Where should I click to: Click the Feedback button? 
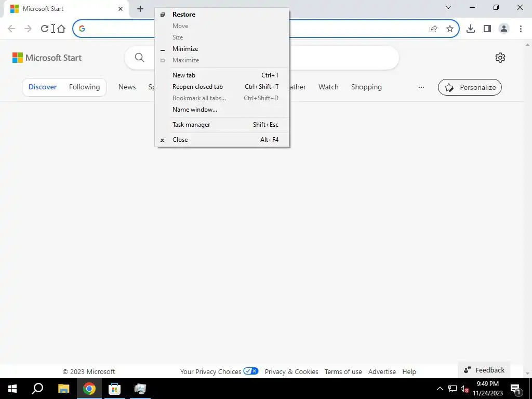click(x=484, y=370)
